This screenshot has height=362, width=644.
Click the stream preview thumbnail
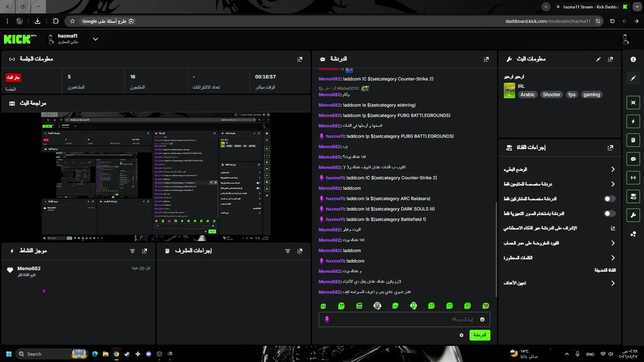pos(156,176)
